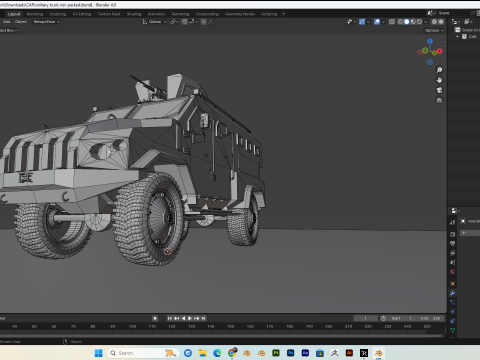The height and width of the screenshot is (360, 480).
Task: Switch to the Texture Paint workspace tab
Action: (x=109, y=14)
